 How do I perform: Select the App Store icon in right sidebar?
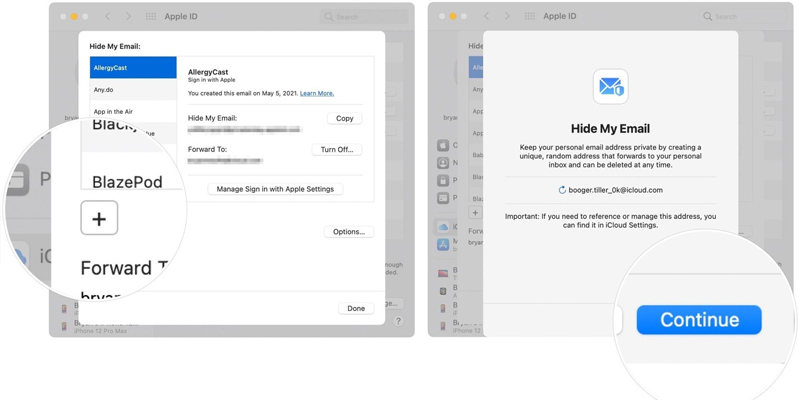point(443,244)
